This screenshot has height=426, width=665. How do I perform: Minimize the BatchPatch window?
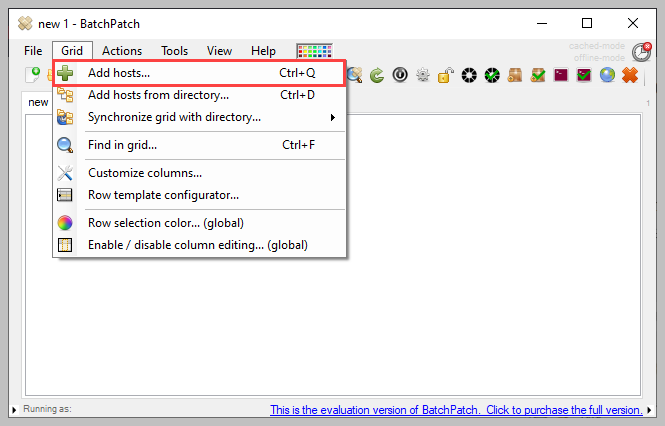542,23
